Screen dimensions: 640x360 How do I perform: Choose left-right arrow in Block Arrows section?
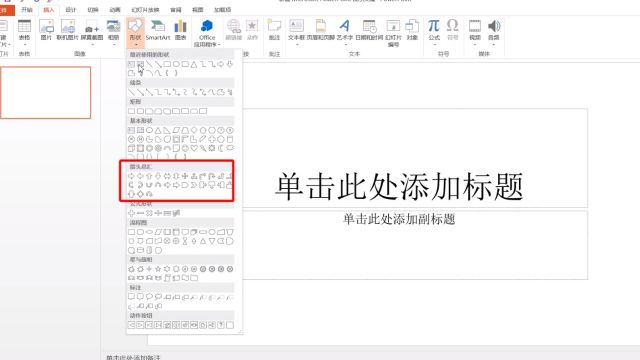[x=167, y=176]
